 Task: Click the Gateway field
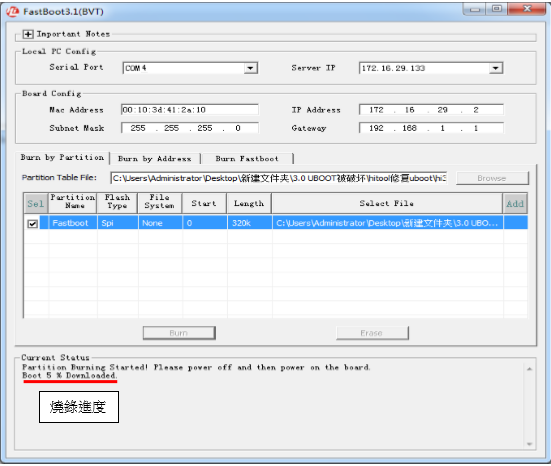pyautogui.click(x=431, y=128)
